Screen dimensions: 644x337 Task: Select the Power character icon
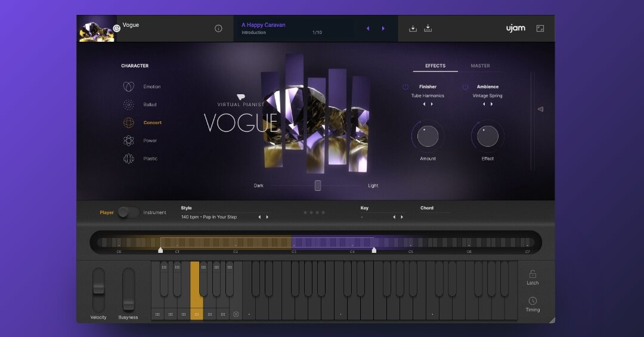click(129, 141)
